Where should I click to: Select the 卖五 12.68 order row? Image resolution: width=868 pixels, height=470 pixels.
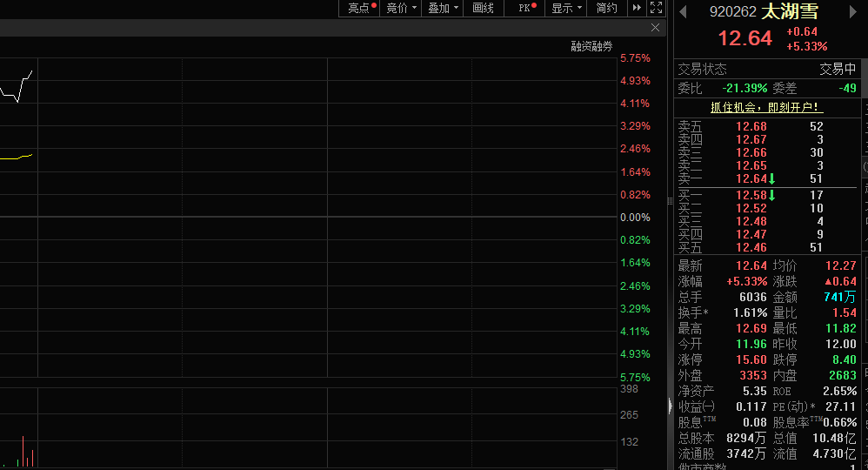(767, 126)
